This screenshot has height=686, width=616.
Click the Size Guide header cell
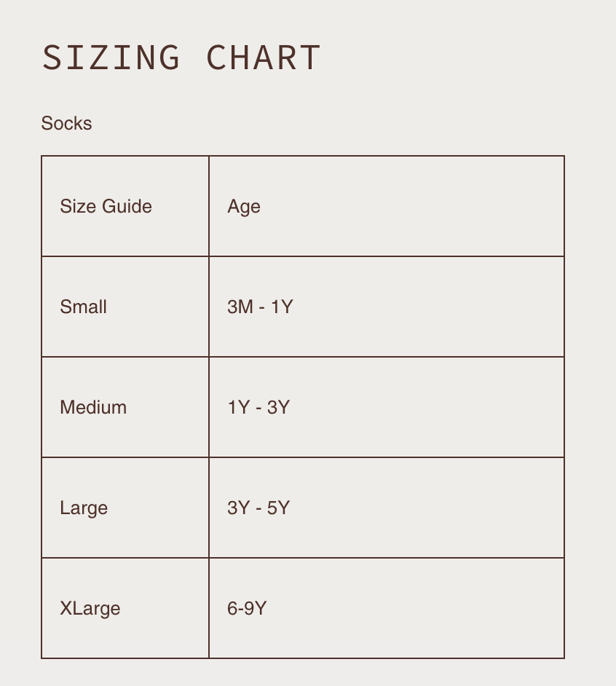[106, 207]
